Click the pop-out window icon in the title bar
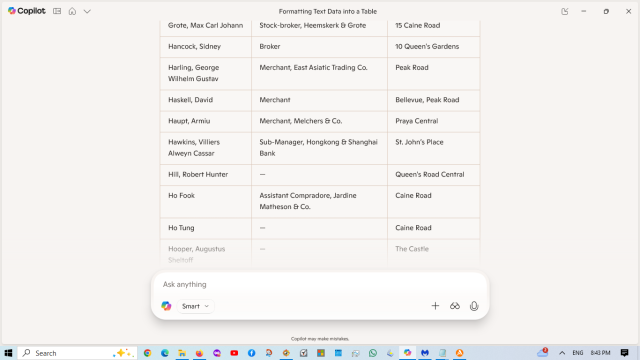This screenshot has height=360, width=640. [564, 11]
